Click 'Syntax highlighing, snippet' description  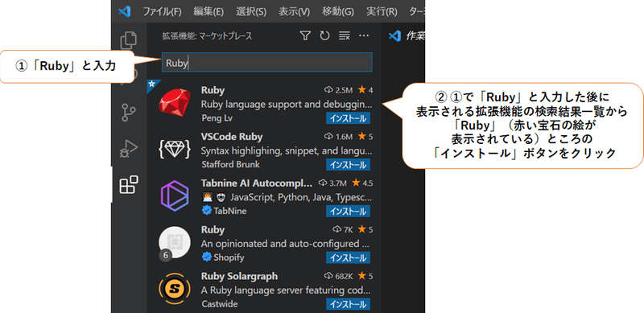point(287,150)
